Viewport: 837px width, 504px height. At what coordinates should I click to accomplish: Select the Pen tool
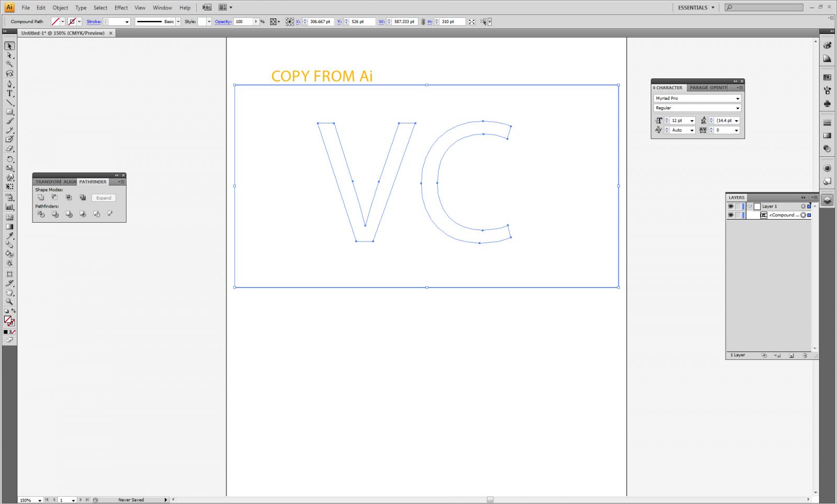coord(9,84)
